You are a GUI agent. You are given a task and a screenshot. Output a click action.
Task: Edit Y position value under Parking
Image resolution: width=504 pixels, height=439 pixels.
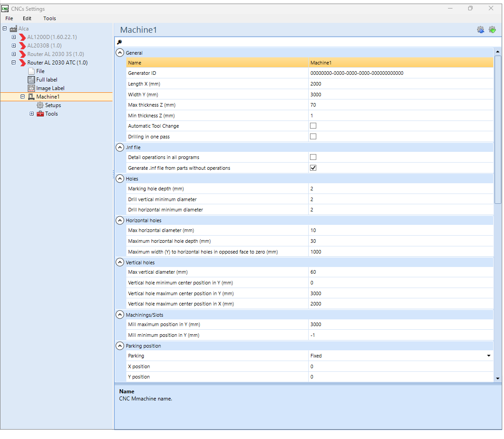point(401,377)
